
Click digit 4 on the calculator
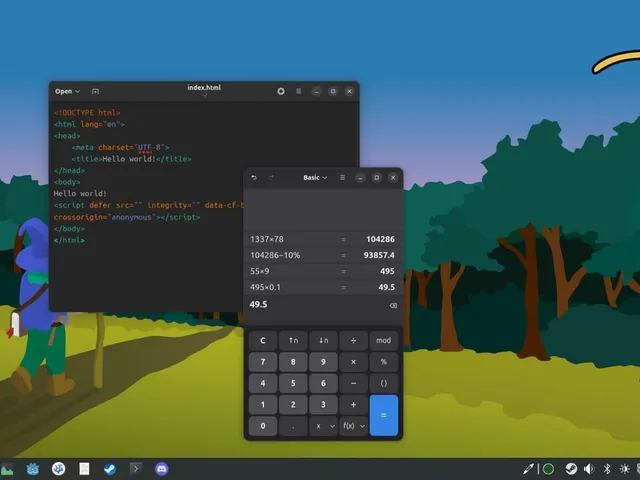pos(263,383)
